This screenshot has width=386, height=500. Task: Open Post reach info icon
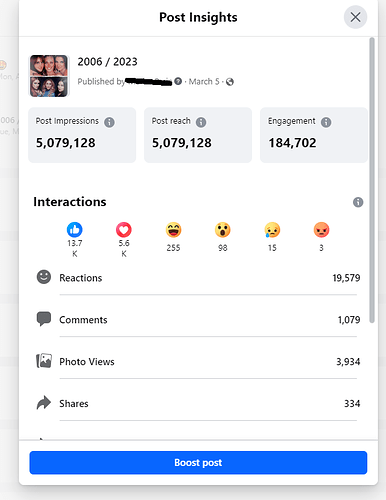point(201,122)
